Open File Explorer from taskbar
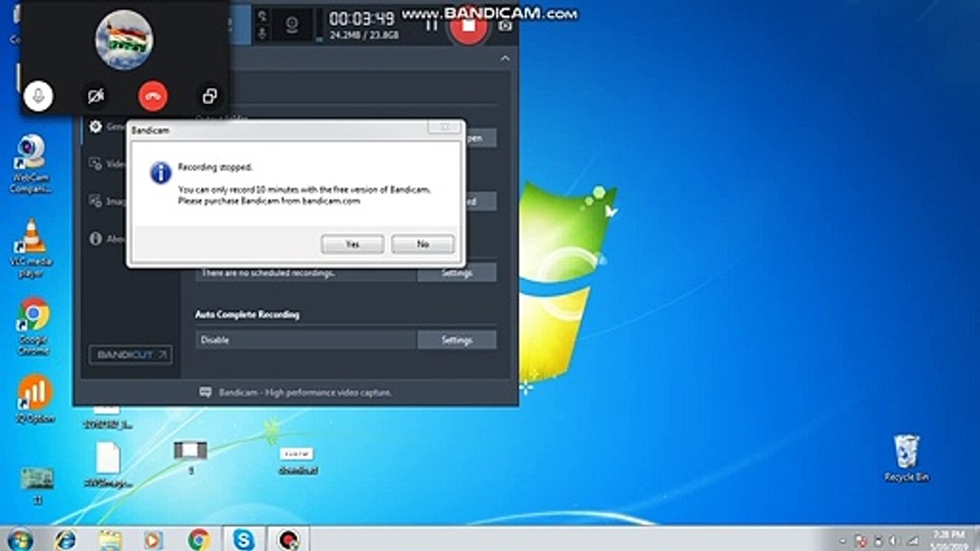This screenshot has height=551, width=980. point(110,540)
